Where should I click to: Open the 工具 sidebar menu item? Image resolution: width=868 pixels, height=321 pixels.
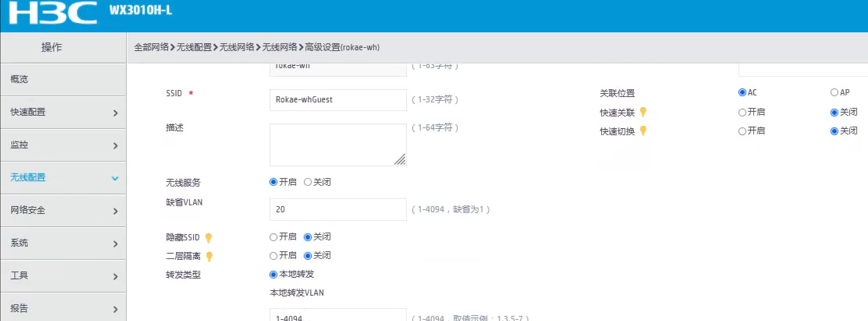(63, 276)
